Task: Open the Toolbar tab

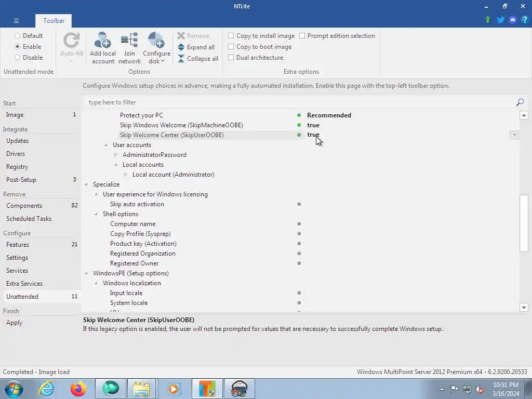Action: click(x=54, y=21)
